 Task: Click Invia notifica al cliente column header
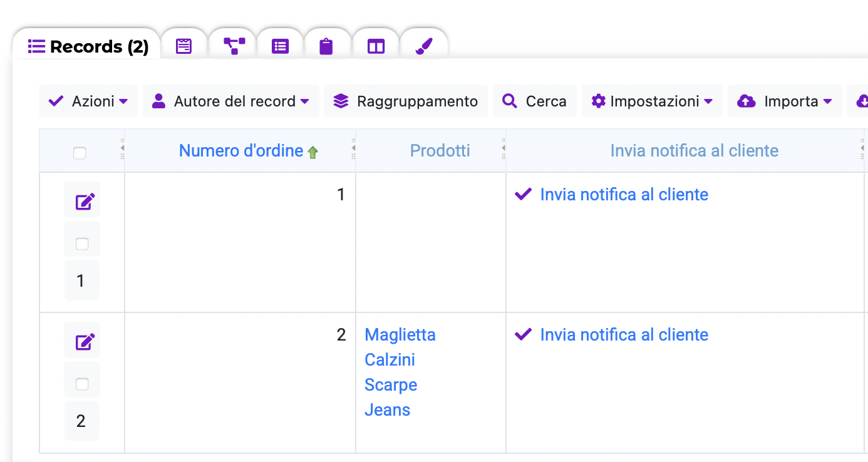coord(695,151)
